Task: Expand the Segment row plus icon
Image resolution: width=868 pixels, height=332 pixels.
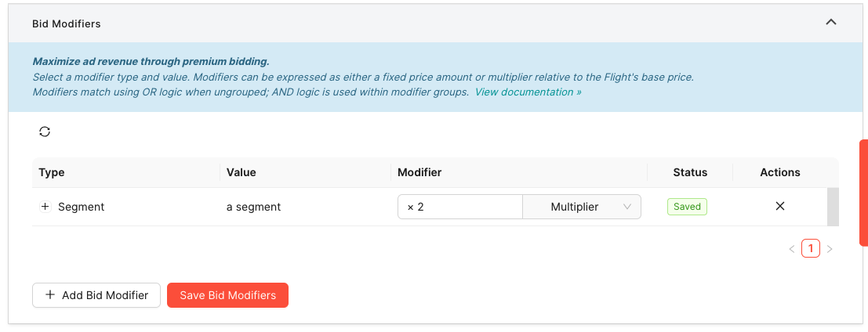Action: click(x=45, y=207)
